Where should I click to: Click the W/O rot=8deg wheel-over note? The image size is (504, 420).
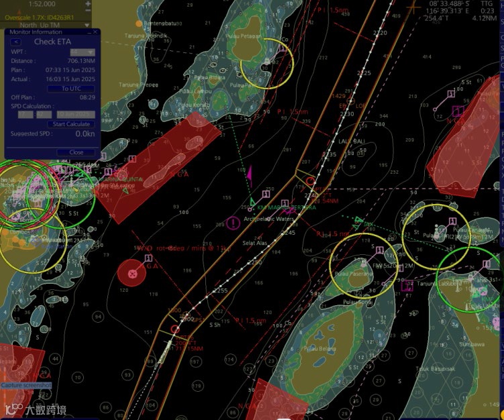pos(183,248)
